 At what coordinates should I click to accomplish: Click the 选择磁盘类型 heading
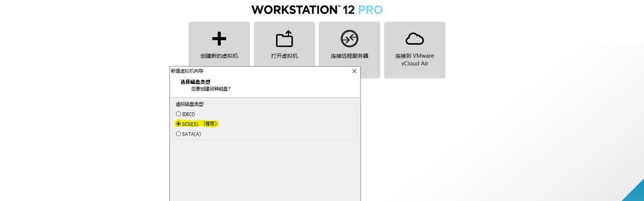point(195,82)
